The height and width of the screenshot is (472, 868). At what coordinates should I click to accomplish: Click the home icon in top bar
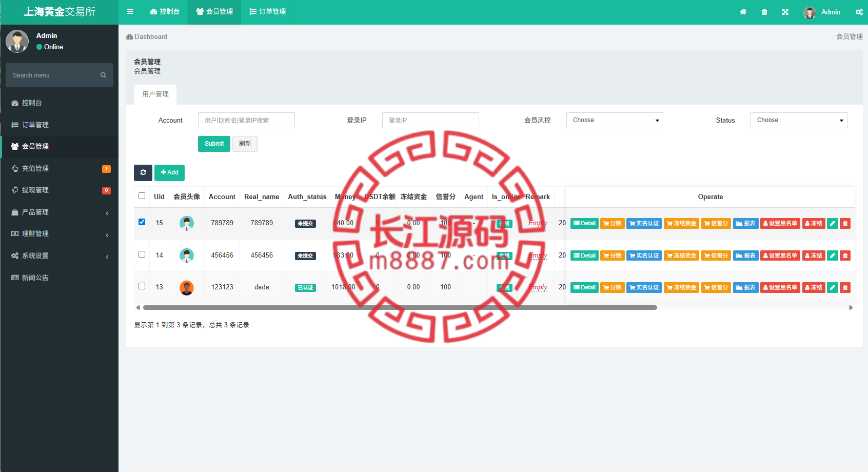[x=743, y=12]
